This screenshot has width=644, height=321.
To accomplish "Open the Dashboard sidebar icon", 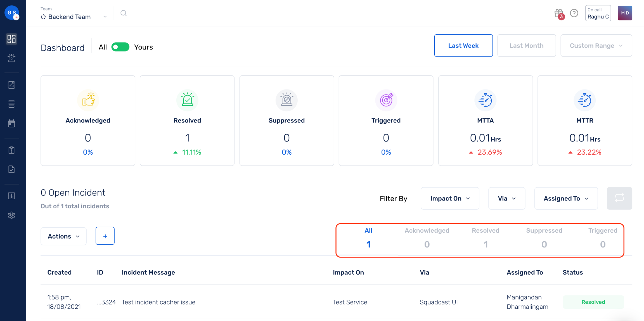I will (x=11, y=39).
